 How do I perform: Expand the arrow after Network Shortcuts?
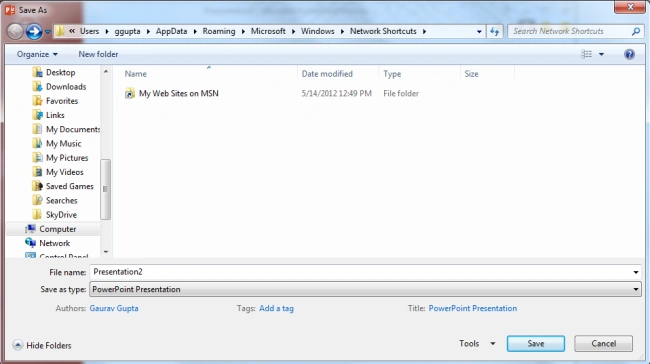(424, 32)
